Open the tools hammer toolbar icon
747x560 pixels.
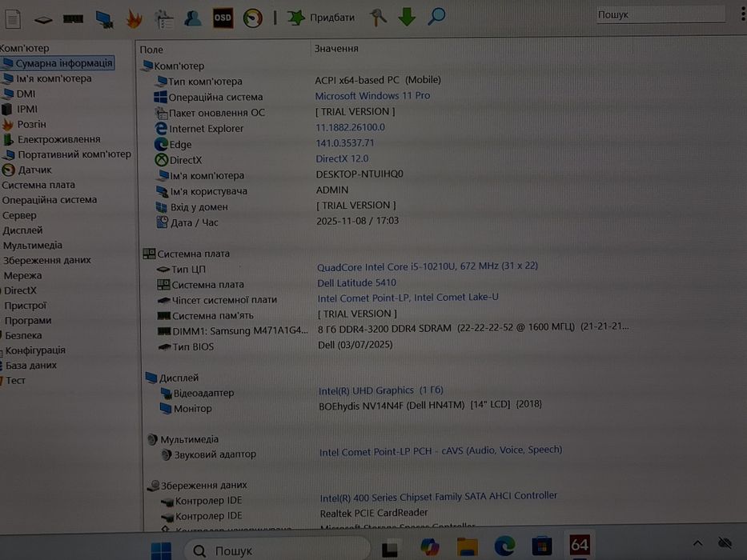[x=377, y=17]
